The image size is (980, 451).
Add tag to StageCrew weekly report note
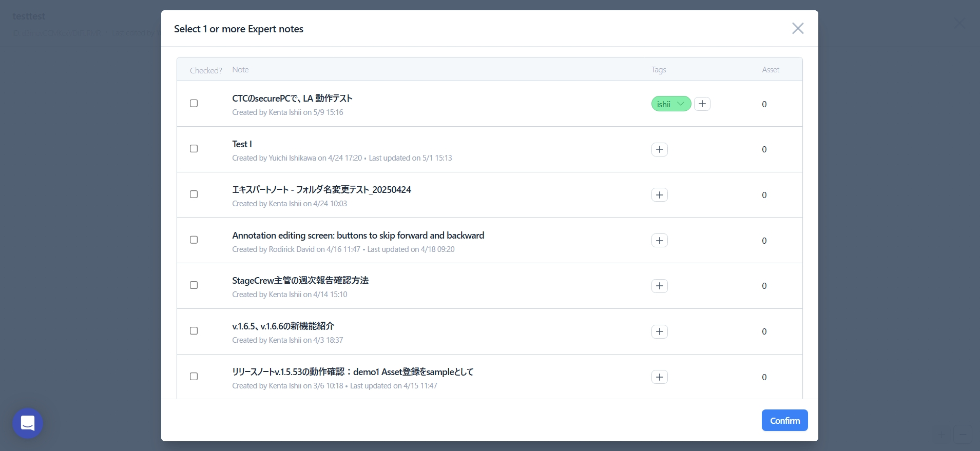point(659,286)
